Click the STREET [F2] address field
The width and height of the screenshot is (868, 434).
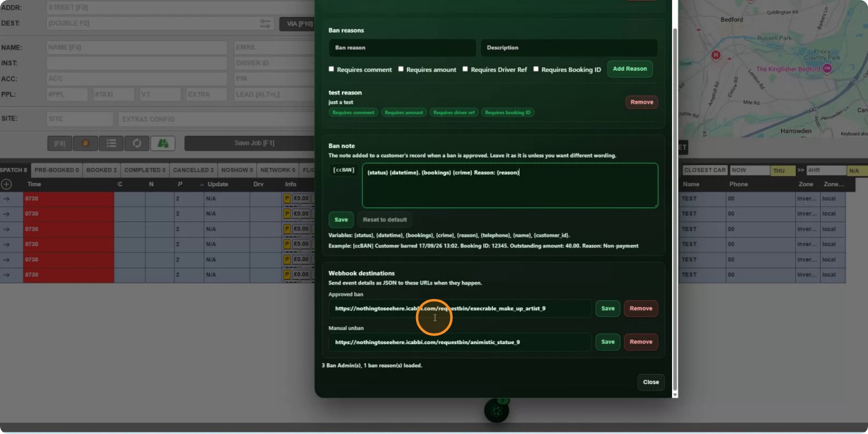pos(181,8)
